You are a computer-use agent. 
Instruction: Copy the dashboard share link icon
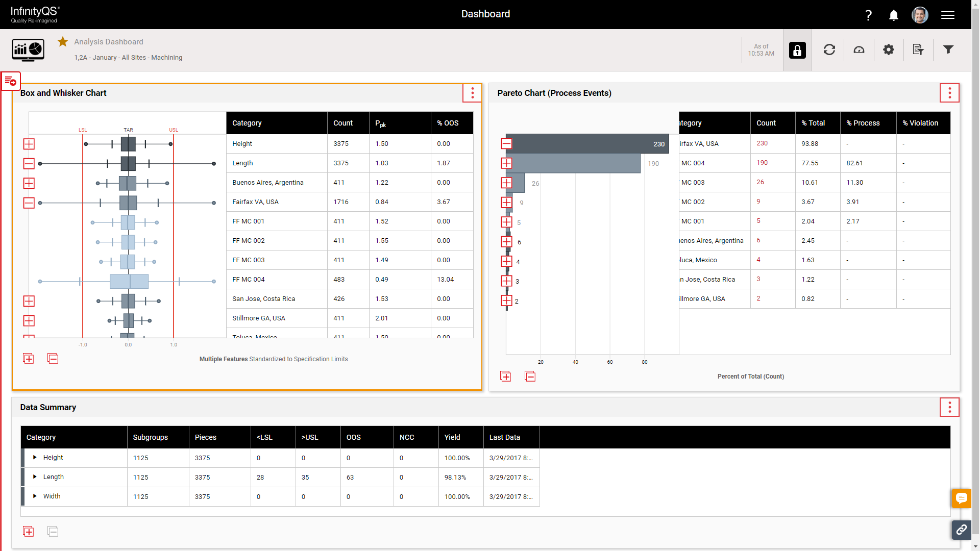[962, 530]
